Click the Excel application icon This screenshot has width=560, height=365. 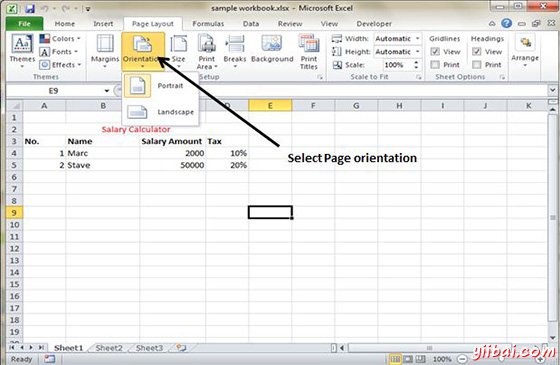(x=12, y=8)
